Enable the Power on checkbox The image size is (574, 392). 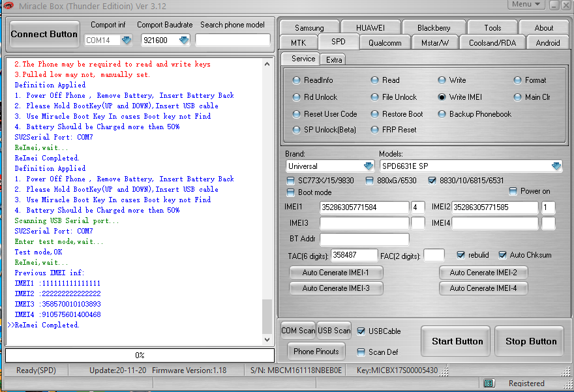(x=513, y=191)
